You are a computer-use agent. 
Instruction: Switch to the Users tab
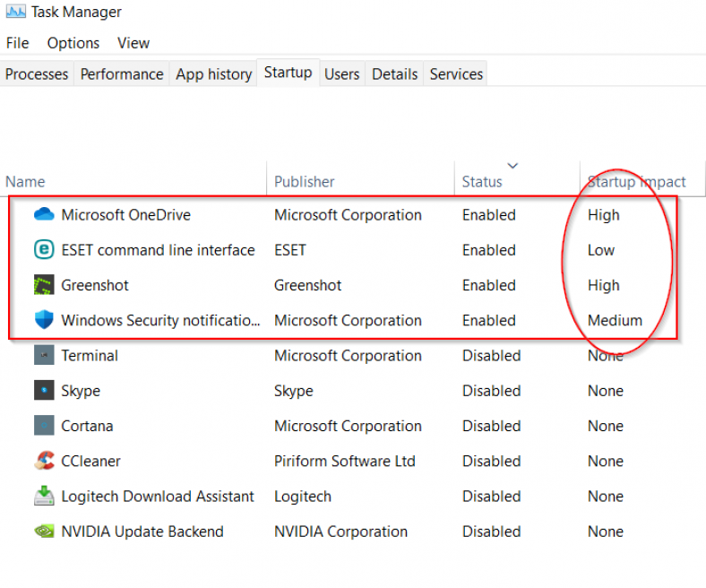[342, 73]
